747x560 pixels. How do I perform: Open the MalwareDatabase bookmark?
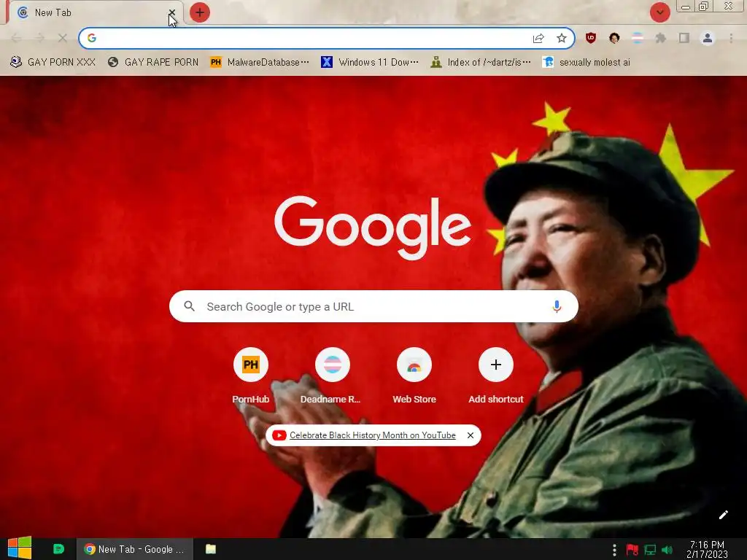click(260, 63)
